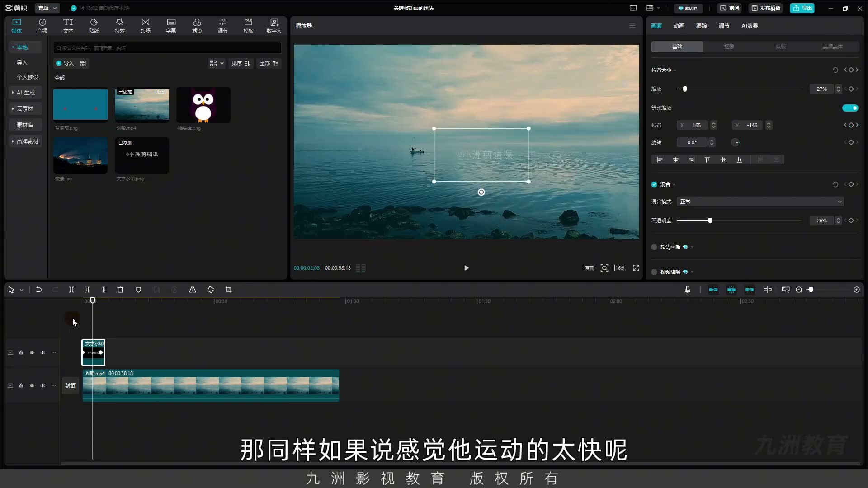
Task: Enable 视频降噪 checkbox
Action: tap(654, 272)
